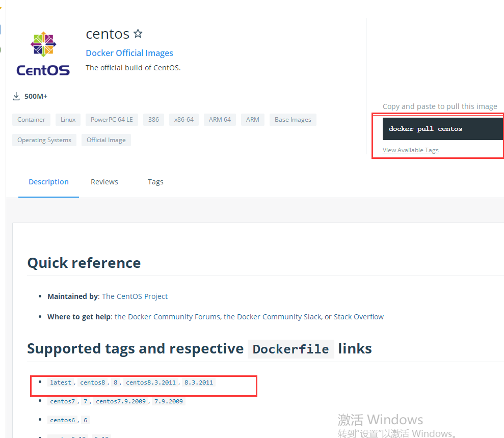Switch to the Description tab

point(48,182)
